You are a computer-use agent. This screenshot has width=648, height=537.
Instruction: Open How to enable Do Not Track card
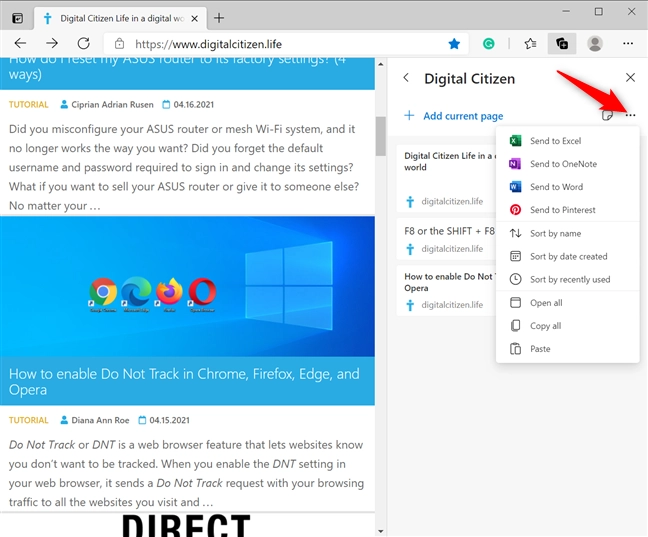click(x=446, y=291)
